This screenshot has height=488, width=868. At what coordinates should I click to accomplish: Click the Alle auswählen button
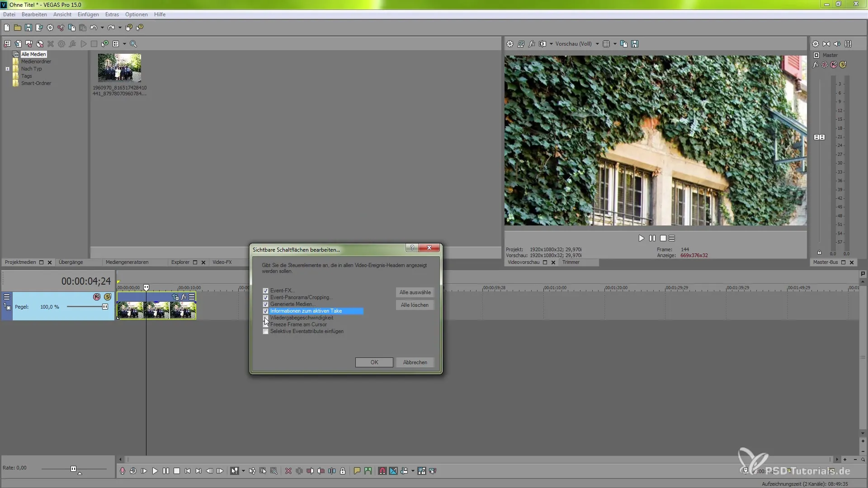click(x=415, y=292)
